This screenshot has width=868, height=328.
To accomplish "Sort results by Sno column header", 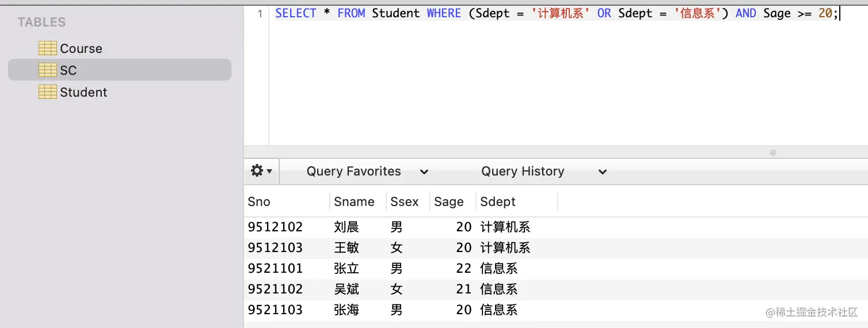I will [x=259, y=202].
